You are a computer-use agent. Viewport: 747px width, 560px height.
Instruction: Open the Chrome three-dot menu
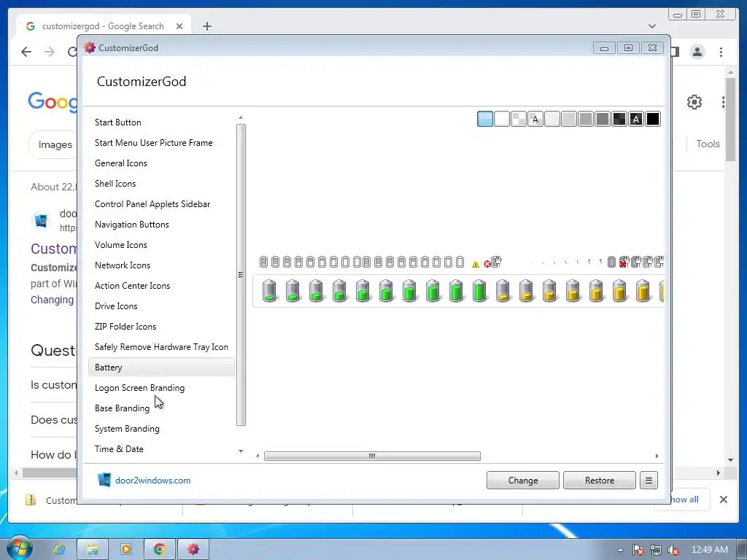[721, 52]
